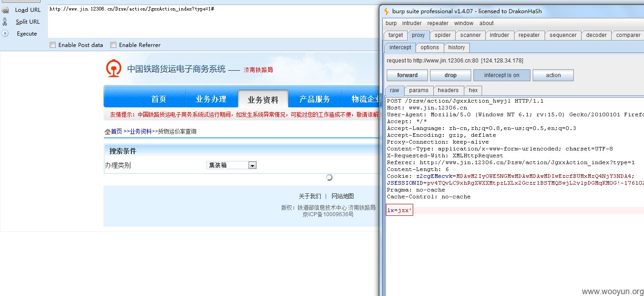The width and height of the screenshot is (644, 296).
Task: Switch to the decoder tab
Action: point(597,35)
